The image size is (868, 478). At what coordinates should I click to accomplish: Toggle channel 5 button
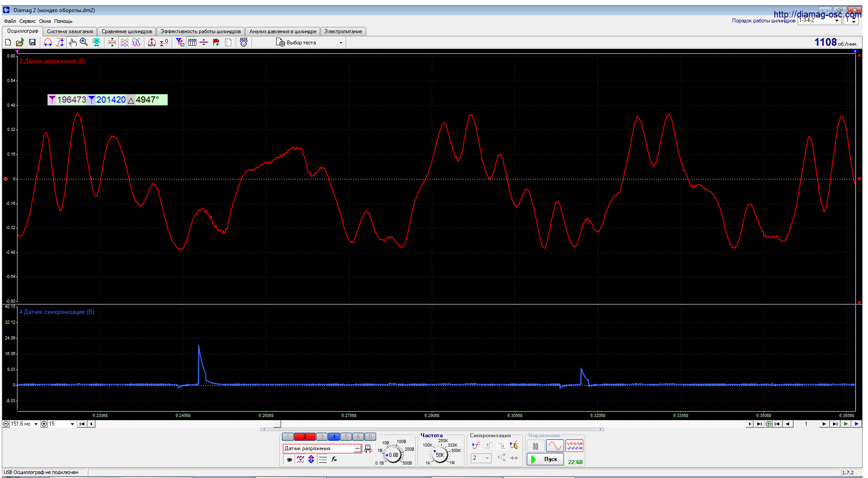pos(346,437)
